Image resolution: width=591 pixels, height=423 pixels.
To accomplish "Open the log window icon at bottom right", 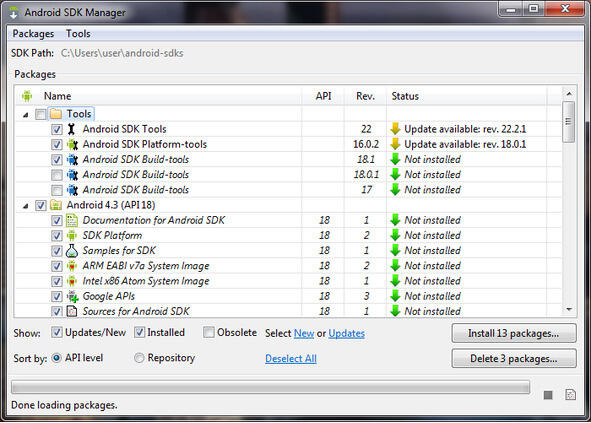I will (x=571, y=395).
